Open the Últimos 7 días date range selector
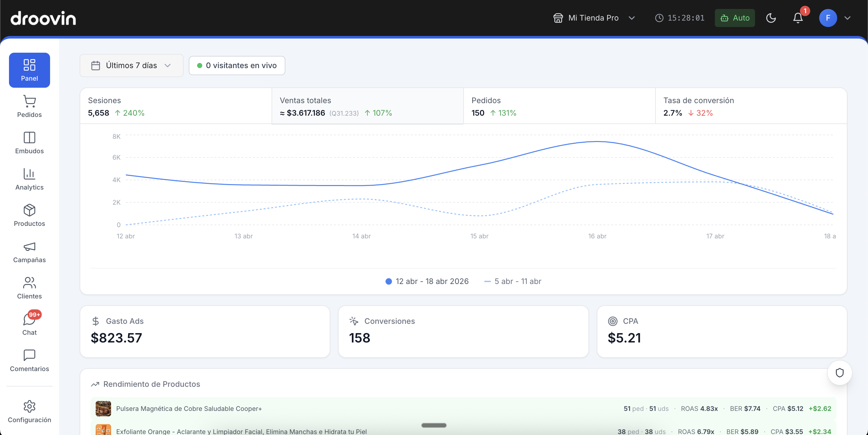 click(x=131, y=66)
